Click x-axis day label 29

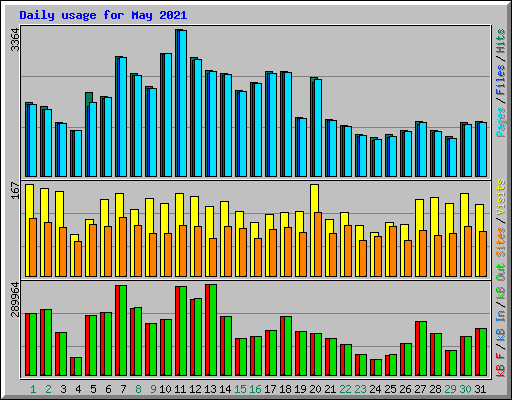pyautogui.click(x=450, y=389)
